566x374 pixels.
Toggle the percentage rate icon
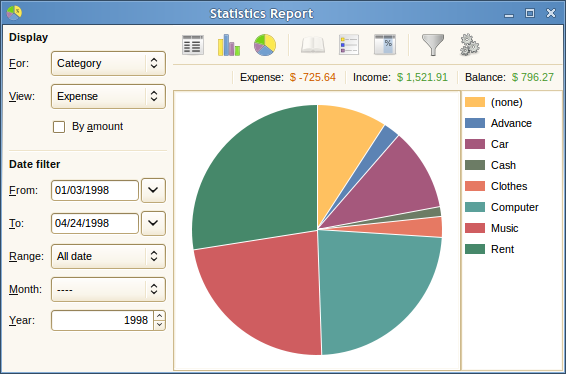385,45
